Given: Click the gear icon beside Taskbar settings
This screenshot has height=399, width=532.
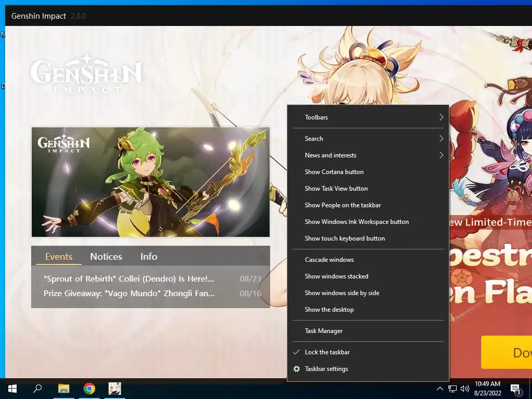Looking at the screenshot, I should pyautogui.click(x=297, y=369).
